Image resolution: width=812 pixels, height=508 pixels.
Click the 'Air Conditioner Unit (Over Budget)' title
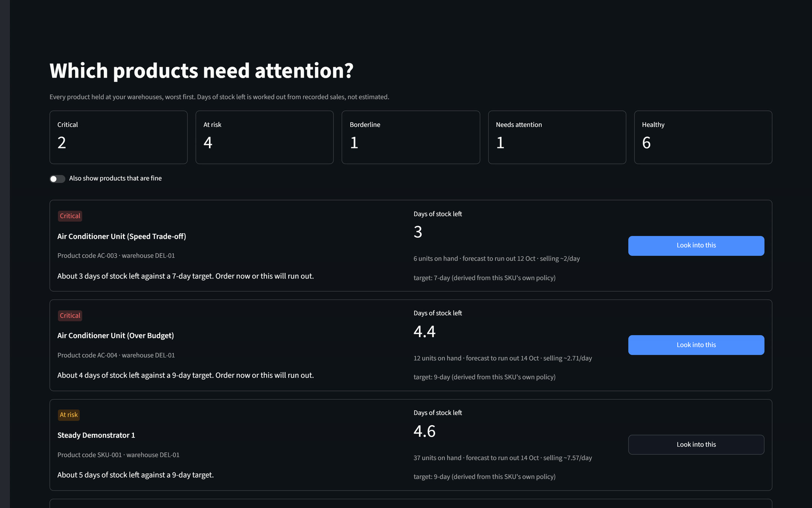tap(116, 336)
